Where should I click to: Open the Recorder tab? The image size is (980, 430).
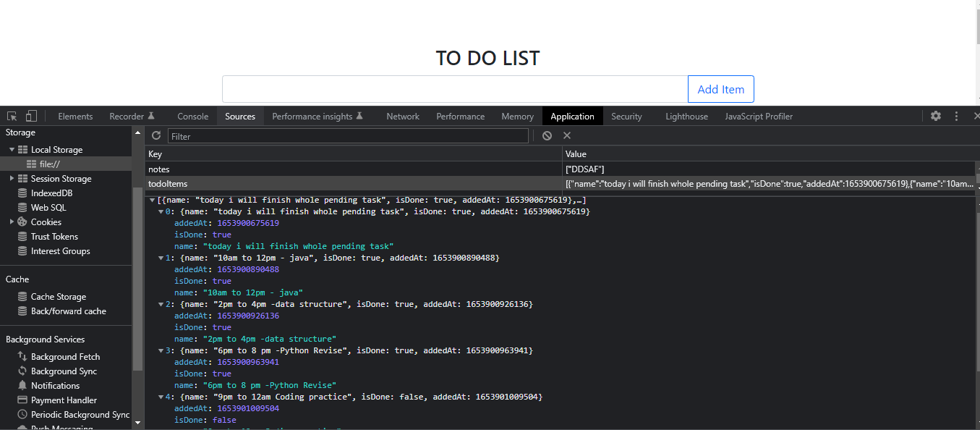[x=132, y=116]
